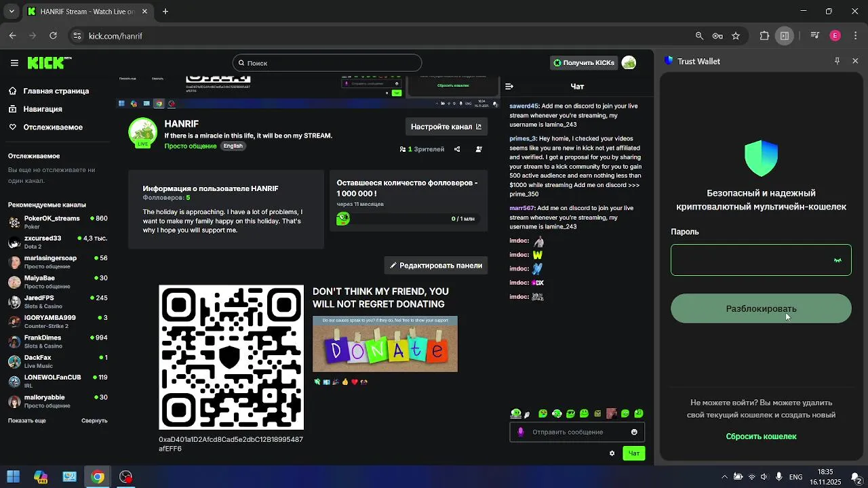Screen dimensions: 868x488
Task: Open Chrome from the taskbar
Action: pyautogui.click(x=98, y=476)
